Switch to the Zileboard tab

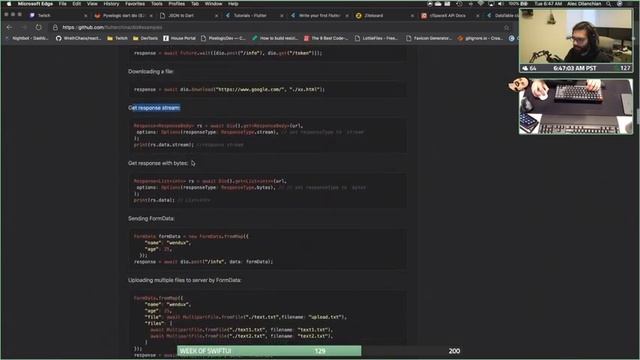[x=384, y=16]
